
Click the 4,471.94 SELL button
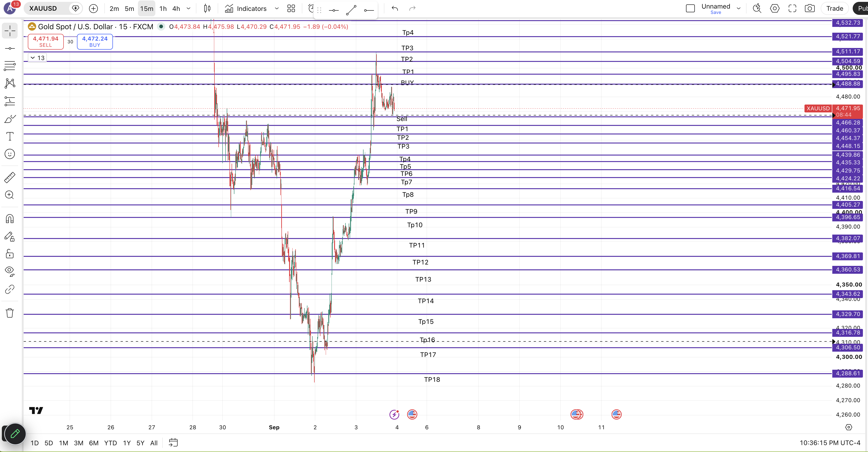45,41
